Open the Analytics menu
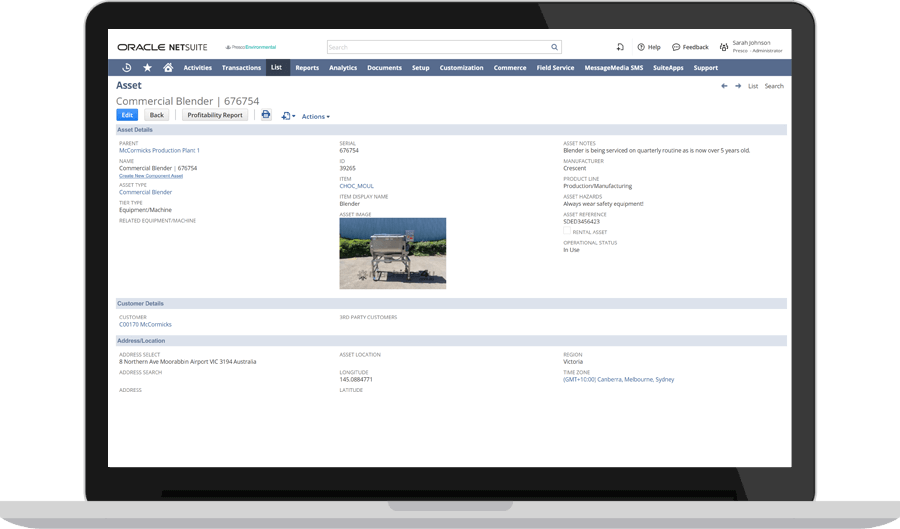 tap(343, 68)
